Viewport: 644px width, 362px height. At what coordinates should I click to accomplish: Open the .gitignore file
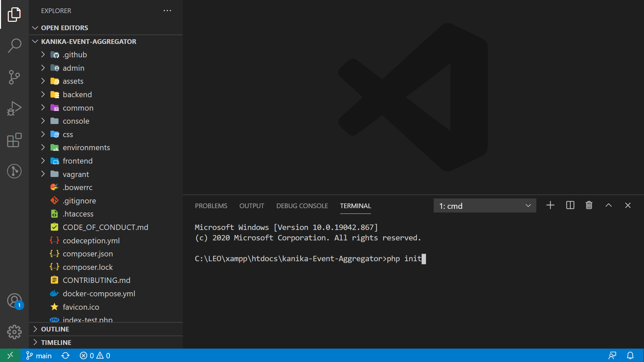coord(106,201)
